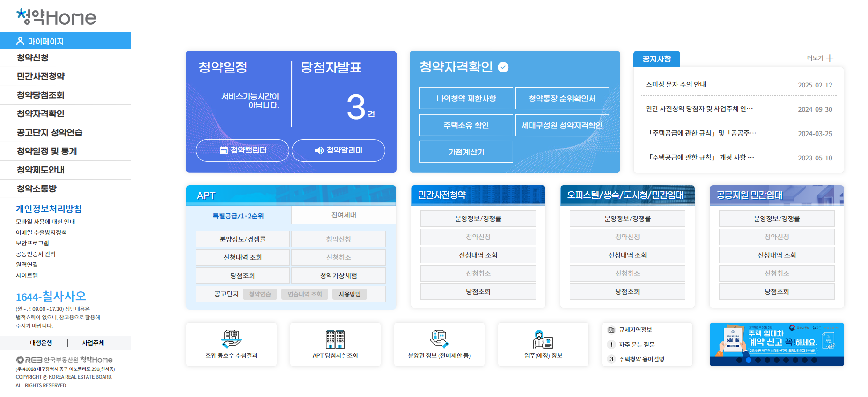Open the 가점계산기 button

click(466, 152)
